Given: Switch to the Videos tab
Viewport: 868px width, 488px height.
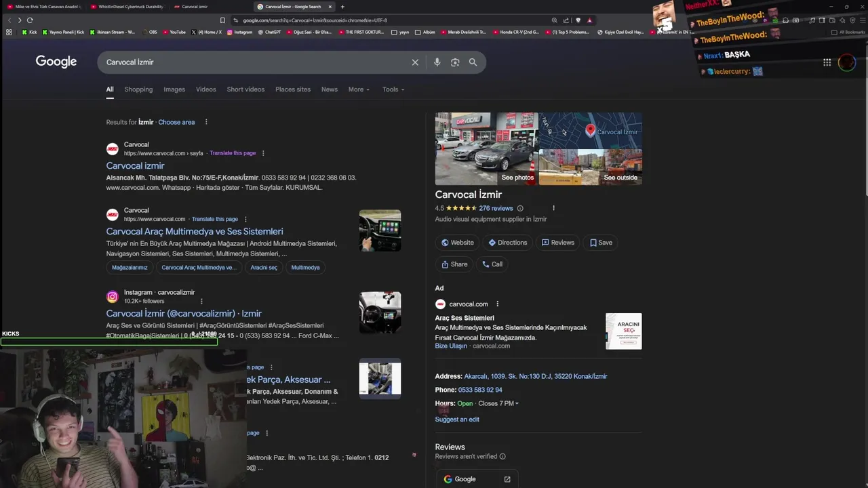Looking at the screenshot, I should [206, 89].
